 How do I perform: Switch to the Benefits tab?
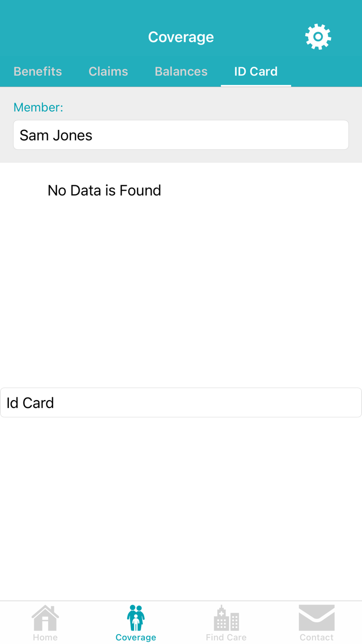coord(38,71)
